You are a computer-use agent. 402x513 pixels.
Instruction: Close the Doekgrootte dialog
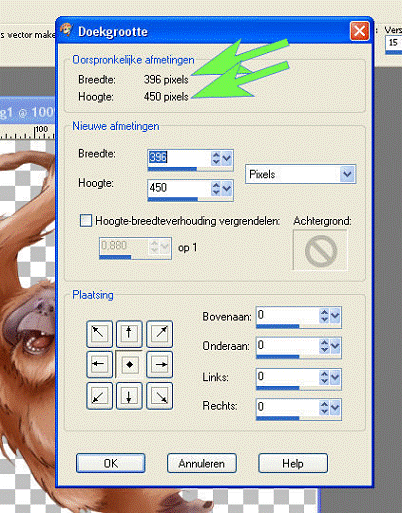tap(360, 31)
